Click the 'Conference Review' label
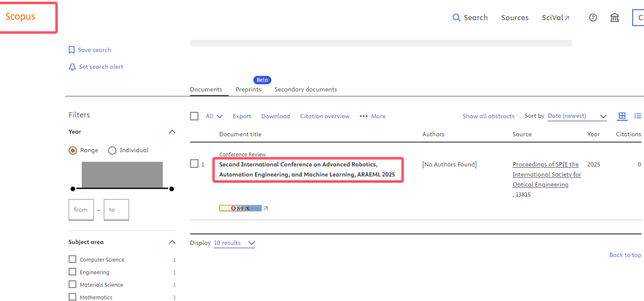This screenshot has width=644, height=301. 243,154
